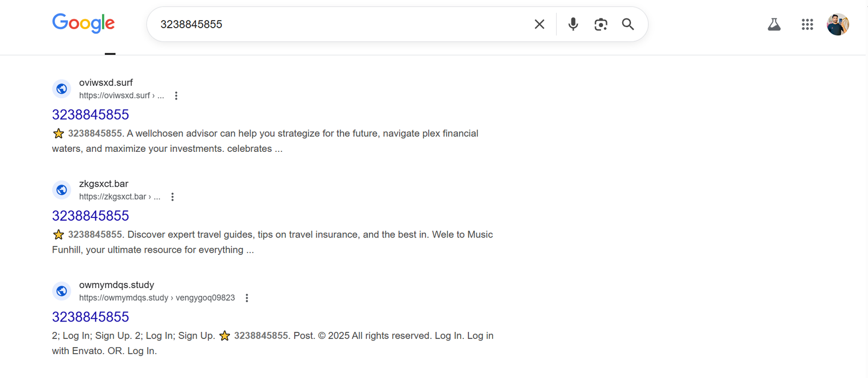Open the second 3238845855 result under zkgsxct.bar
Viewport: 868px width, 378px height.
coord(91,216)
